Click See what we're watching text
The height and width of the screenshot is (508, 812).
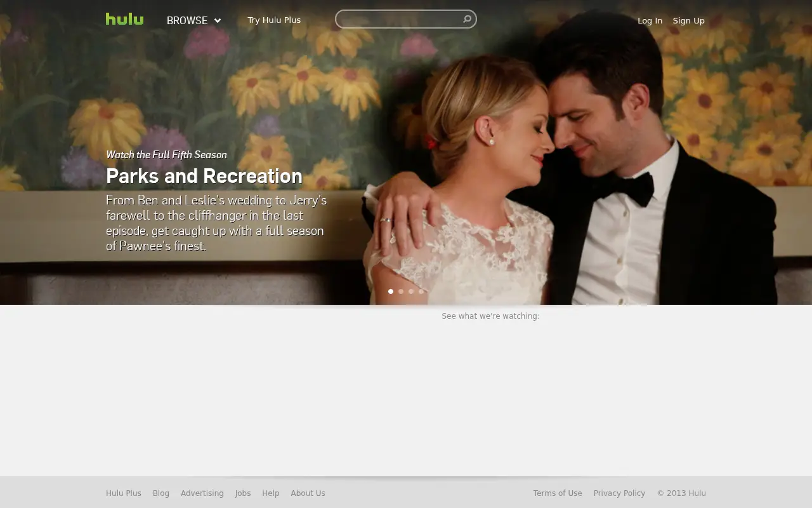[490, 316]
